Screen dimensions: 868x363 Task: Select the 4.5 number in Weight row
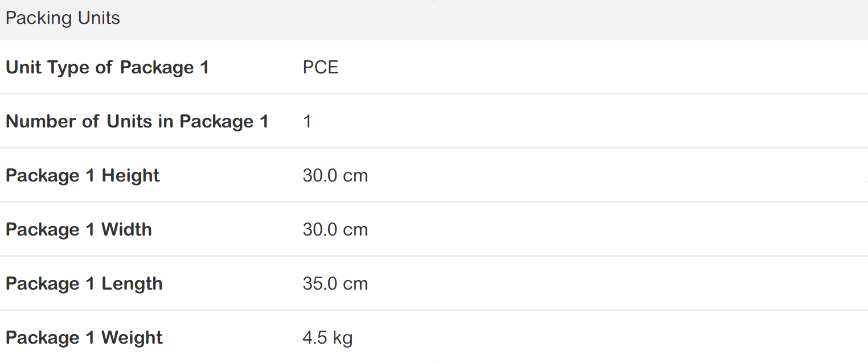(x=314, y=338)
